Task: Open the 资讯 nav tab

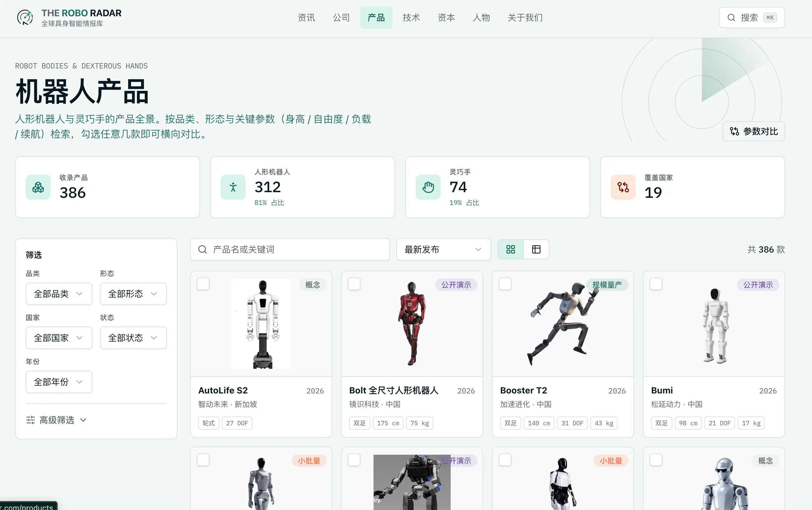Action: 306,17
